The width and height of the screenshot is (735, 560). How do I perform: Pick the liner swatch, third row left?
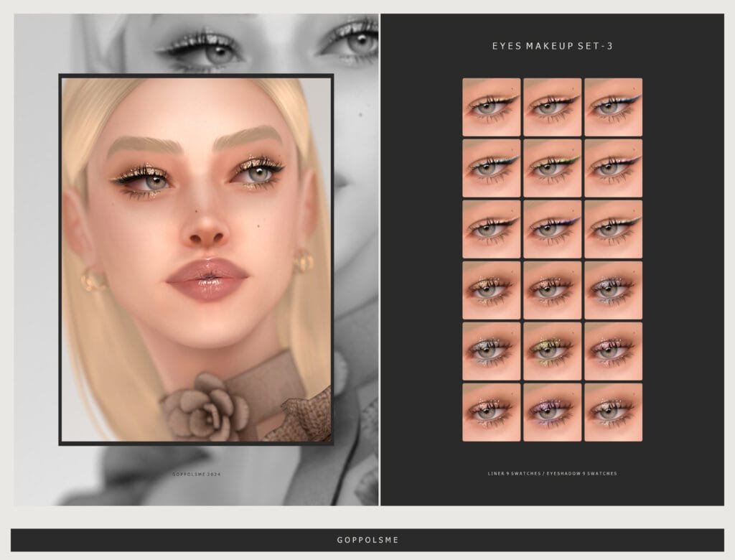491,229
